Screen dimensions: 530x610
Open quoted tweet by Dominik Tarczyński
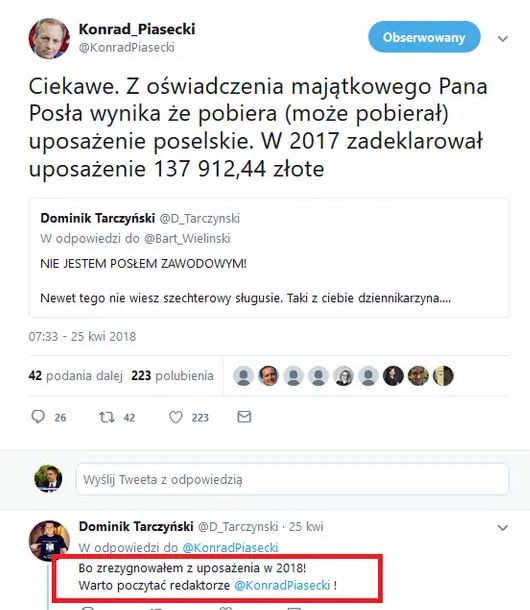point(269,258)
